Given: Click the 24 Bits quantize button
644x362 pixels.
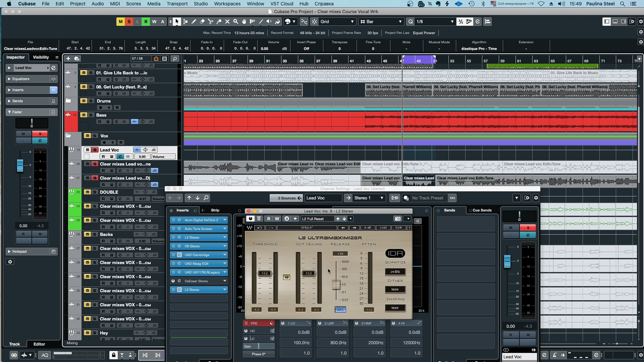Looking at the screenshot, I should click(395, 272).
